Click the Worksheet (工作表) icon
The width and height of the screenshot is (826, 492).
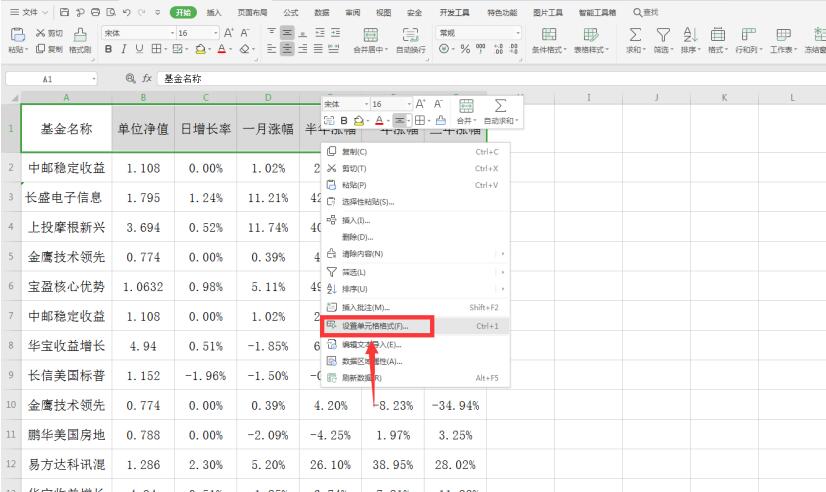[x=783, y=35]
